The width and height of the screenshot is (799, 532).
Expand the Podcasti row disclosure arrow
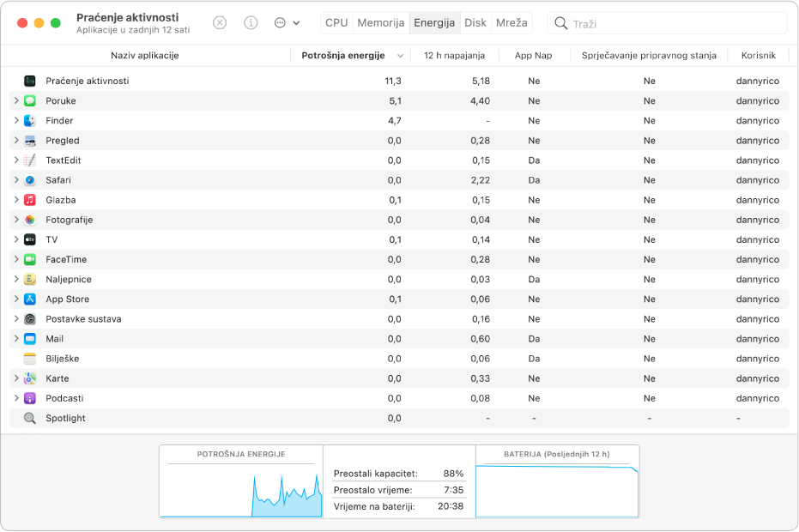(16, 398)
